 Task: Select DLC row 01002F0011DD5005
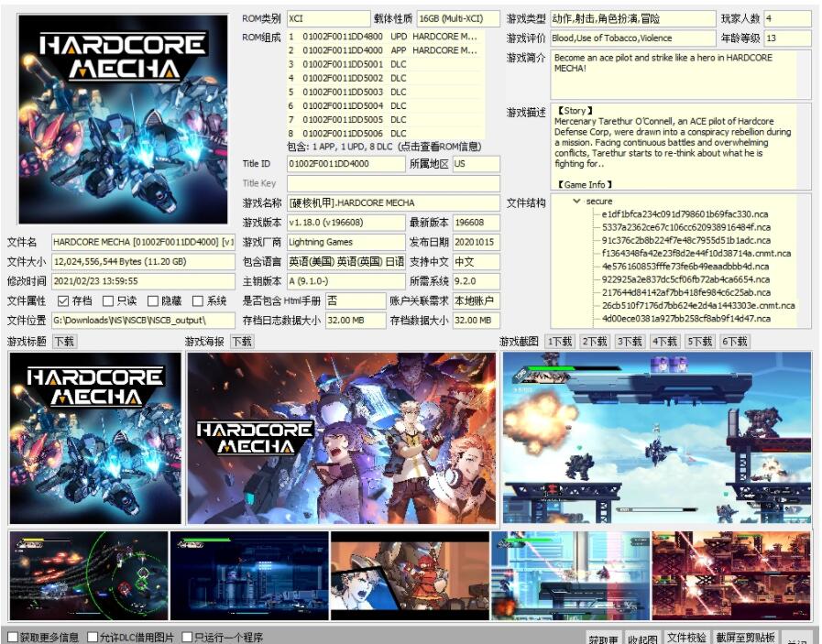pos(385,119)
